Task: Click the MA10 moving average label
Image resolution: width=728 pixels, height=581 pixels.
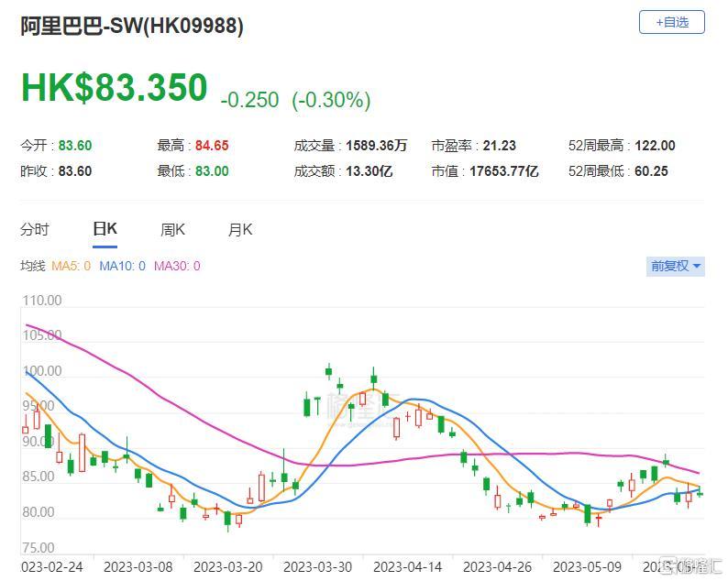Action: pos(122,266)
